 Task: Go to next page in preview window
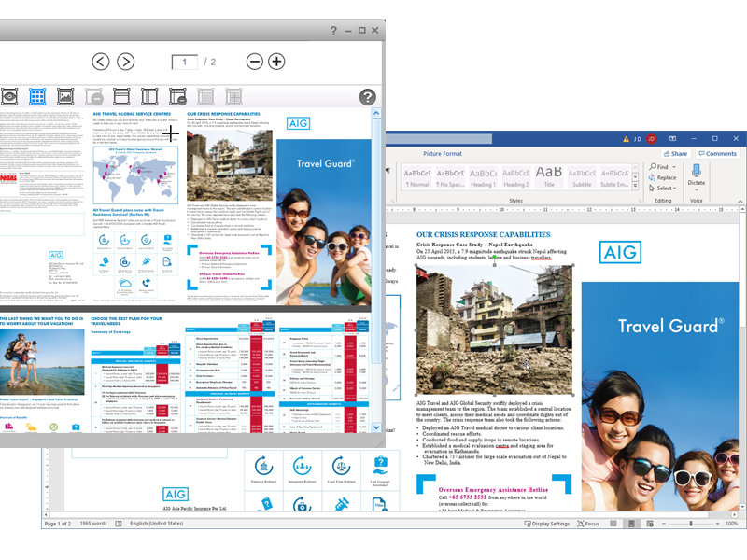point(126,62)
